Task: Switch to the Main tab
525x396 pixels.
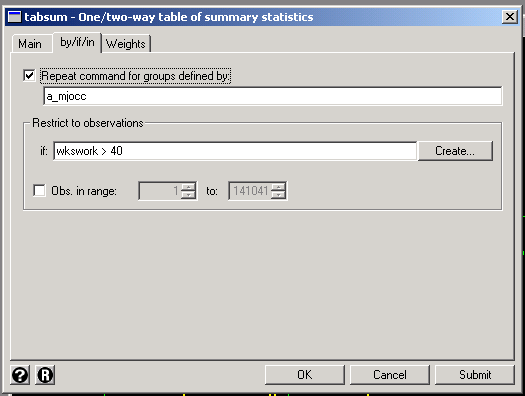Action: (30, 44)
